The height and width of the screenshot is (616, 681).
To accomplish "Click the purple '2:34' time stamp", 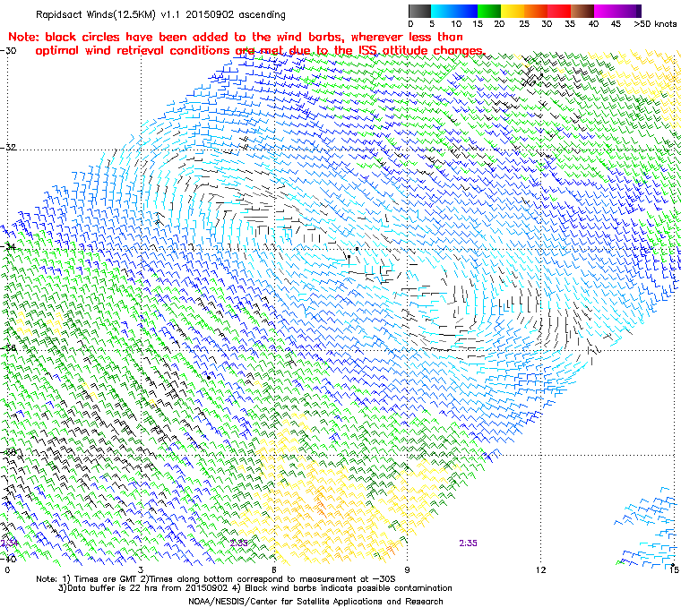I will click(9, 543).
